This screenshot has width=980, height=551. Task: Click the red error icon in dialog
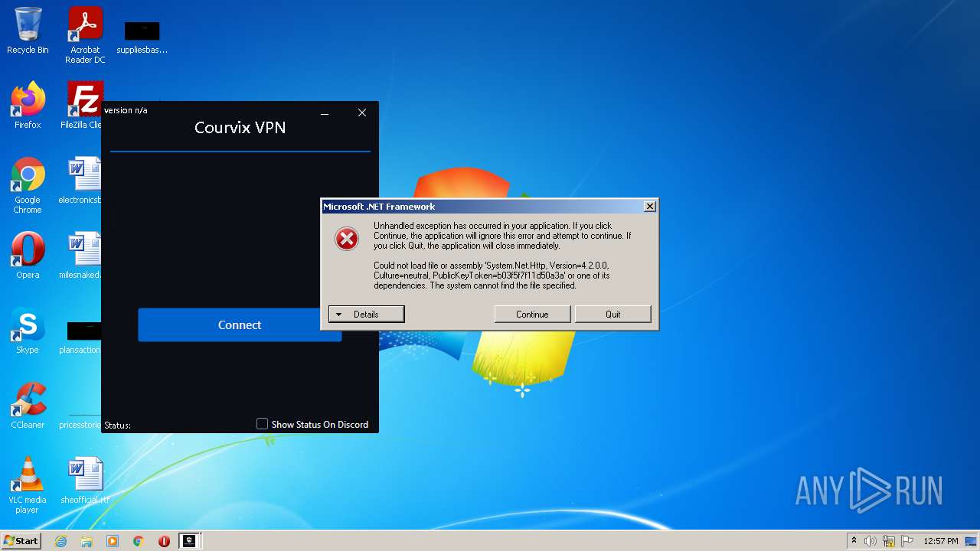347,239
